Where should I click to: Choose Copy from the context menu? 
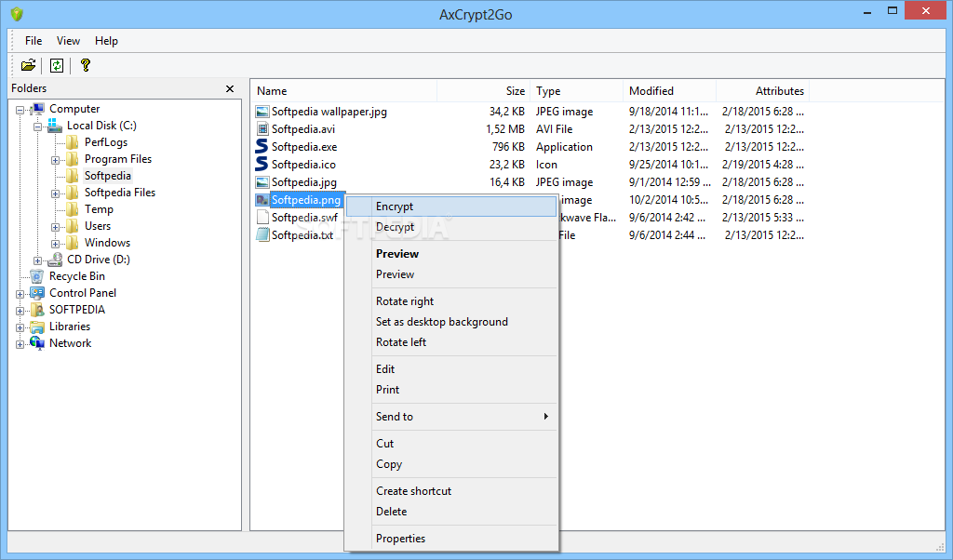pyautogui.click(x=451, y=464)
